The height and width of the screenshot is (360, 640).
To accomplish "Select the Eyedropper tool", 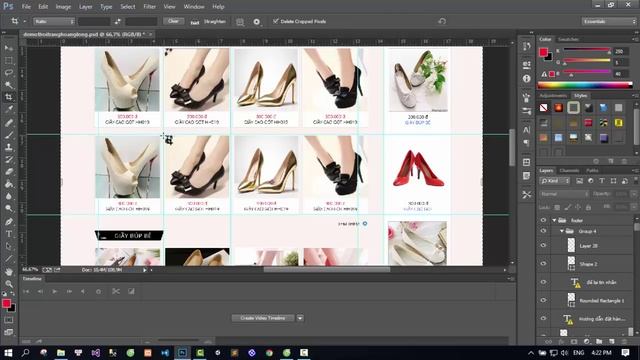I will (x=9, y=109).
